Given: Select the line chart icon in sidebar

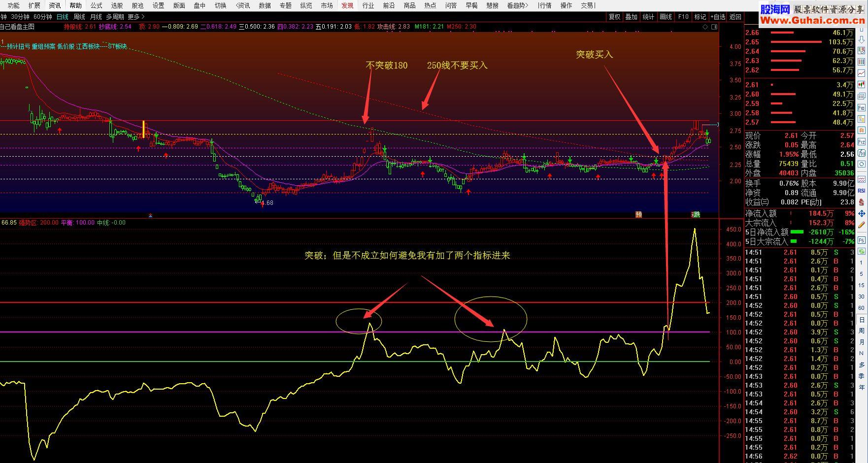Looking at the screenshot, I should (862, 73).
